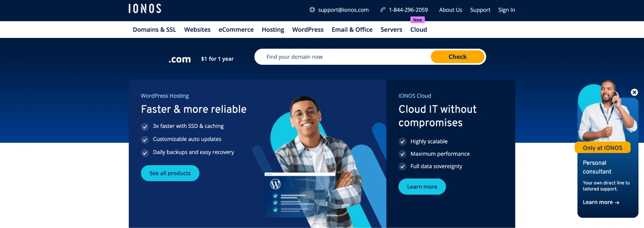
Task: Click checkmark icon next to 3x faster with SSD
Action: (x=145, y=127)
